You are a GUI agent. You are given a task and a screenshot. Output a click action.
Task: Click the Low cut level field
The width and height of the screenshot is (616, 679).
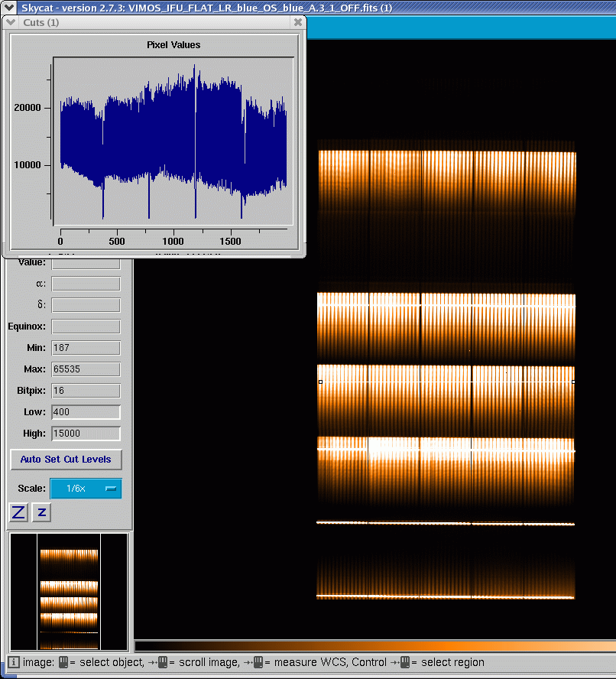click(x=86, y=412)
